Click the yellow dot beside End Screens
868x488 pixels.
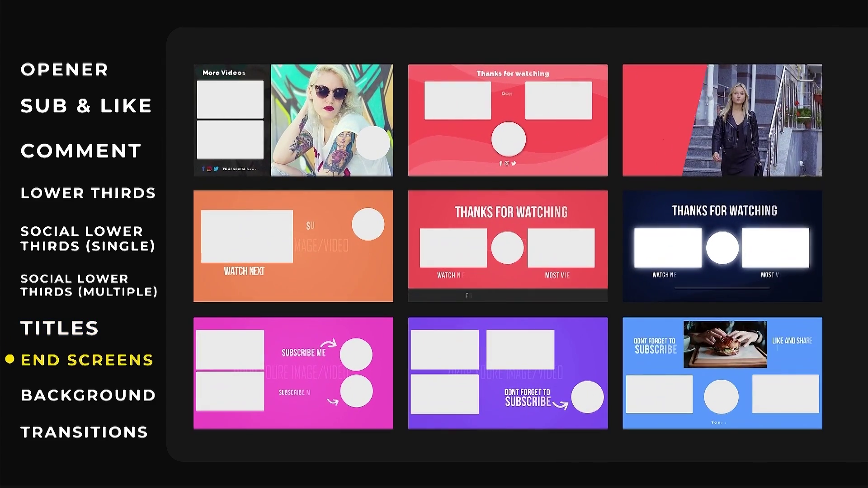click(x=10, y=360)
